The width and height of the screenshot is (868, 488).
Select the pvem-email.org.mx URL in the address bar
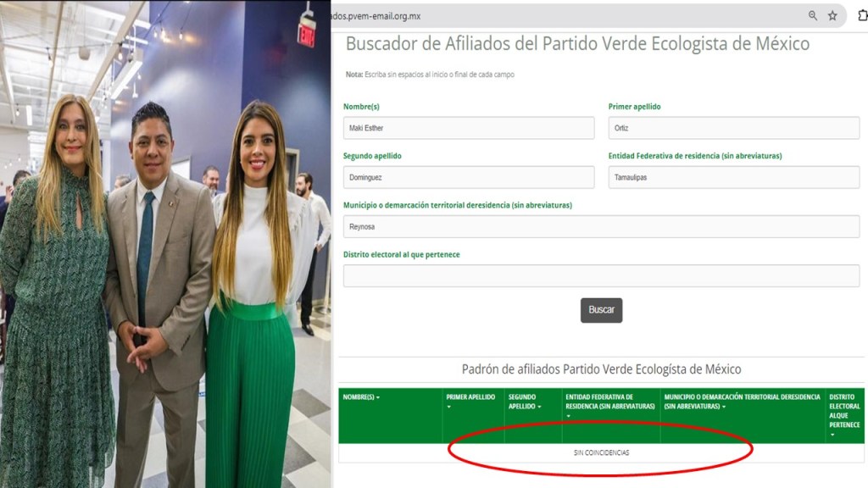click(x=376, y=16)
